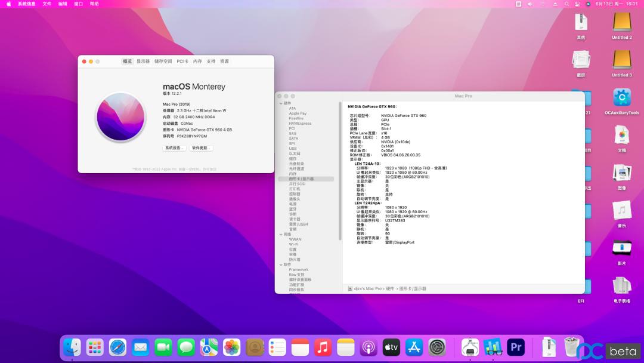Click the 系统报告... button

174,148
